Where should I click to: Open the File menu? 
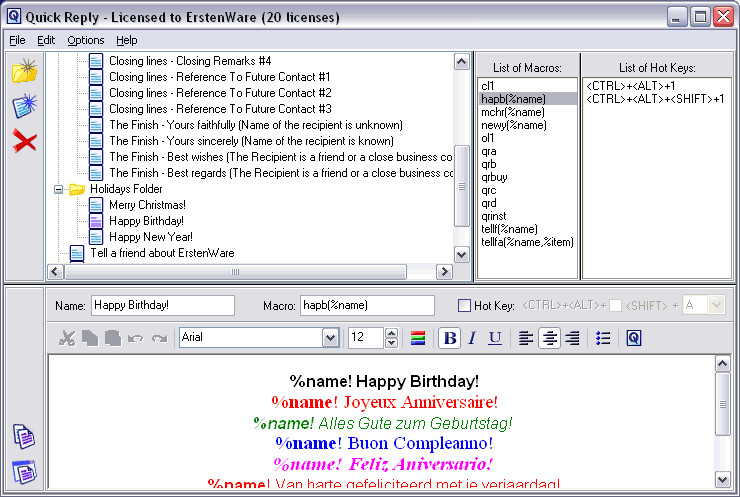17,40
